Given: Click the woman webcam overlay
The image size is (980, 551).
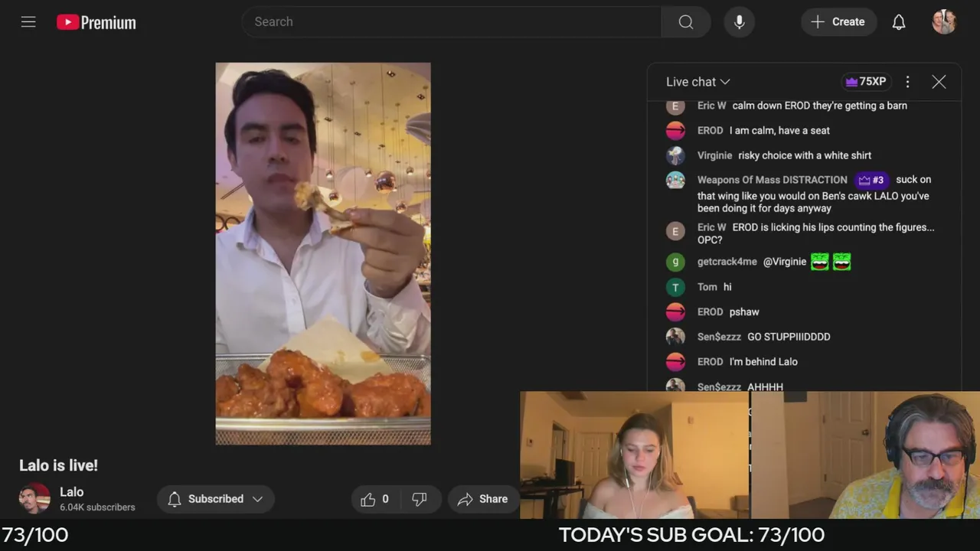Looking at the screenshot, I should click(x=635, y=455).
